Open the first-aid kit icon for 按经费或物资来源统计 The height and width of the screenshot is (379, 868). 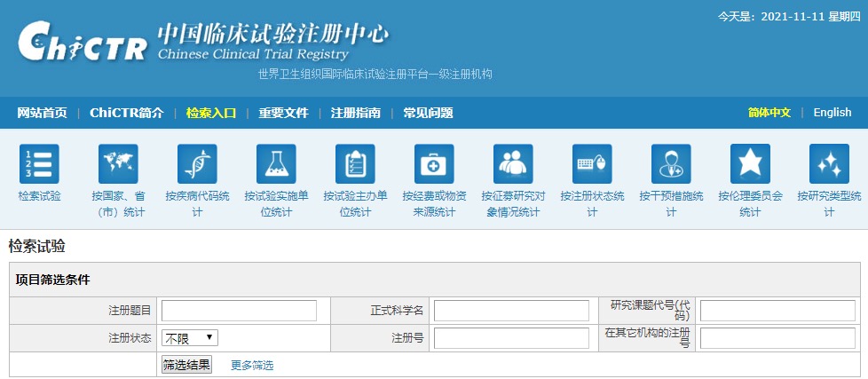[x=434, y=164]
